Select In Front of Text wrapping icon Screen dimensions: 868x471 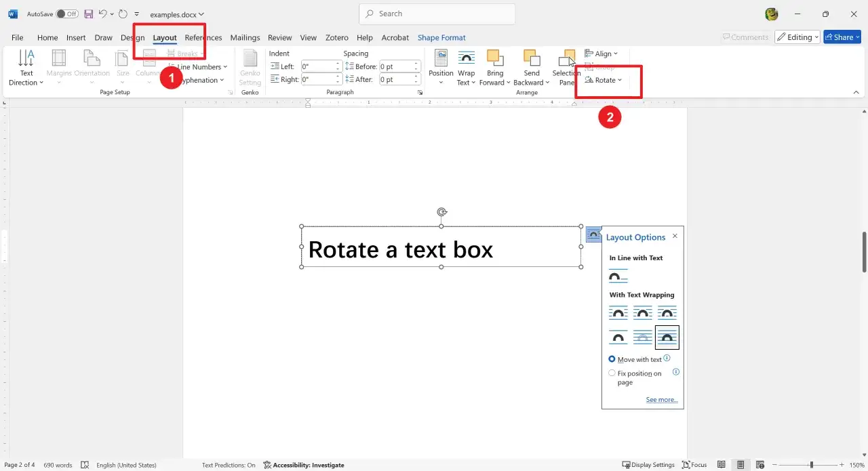click(667, 337)
